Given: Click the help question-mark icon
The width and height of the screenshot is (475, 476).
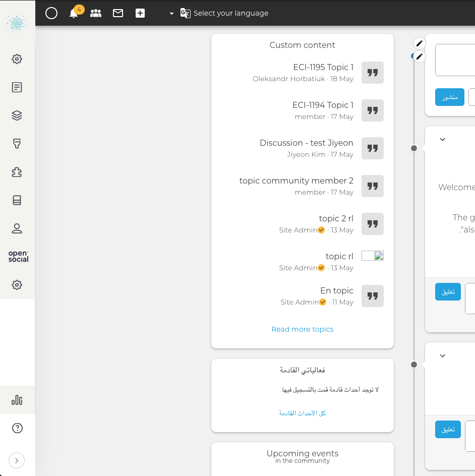Looking at the screenshot, I should coord(17,428).
